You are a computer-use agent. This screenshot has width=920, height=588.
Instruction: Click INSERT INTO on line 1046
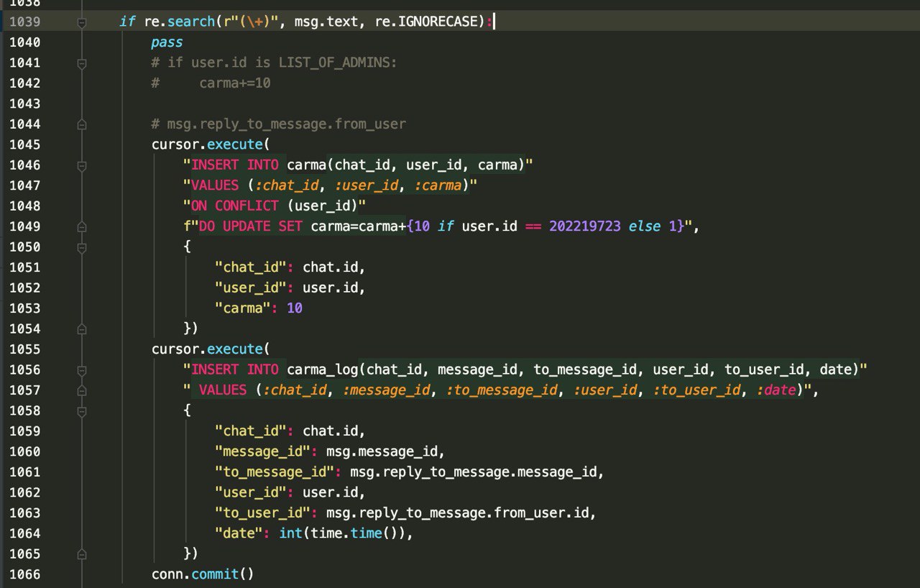[x=235, y=165]
